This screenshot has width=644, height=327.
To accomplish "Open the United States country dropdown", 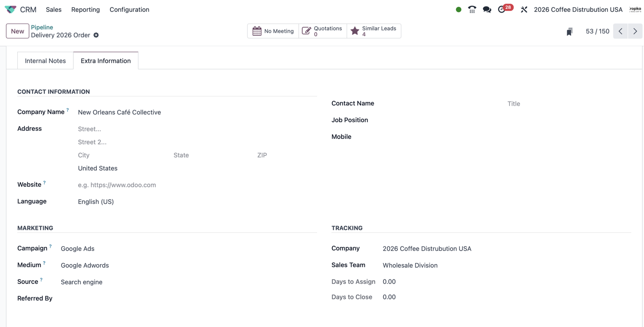I will [x=197, y=168].
